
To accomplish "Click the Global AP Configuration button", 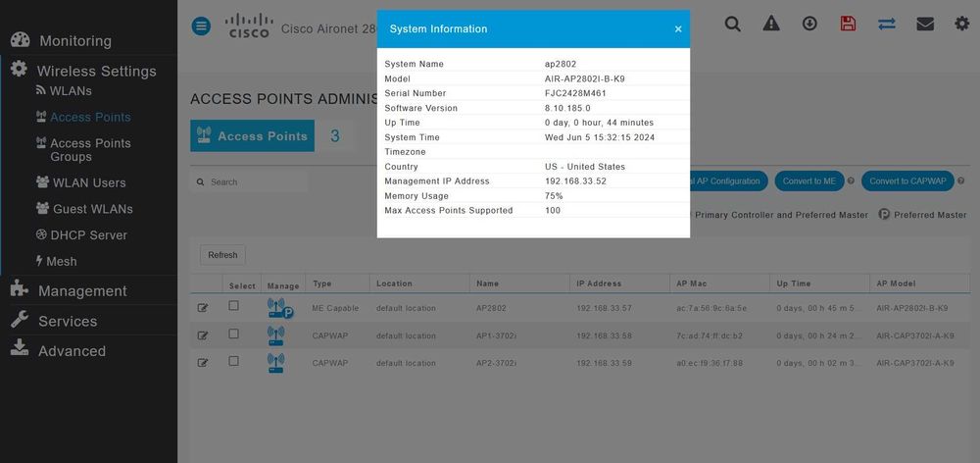I will point(728,181).
